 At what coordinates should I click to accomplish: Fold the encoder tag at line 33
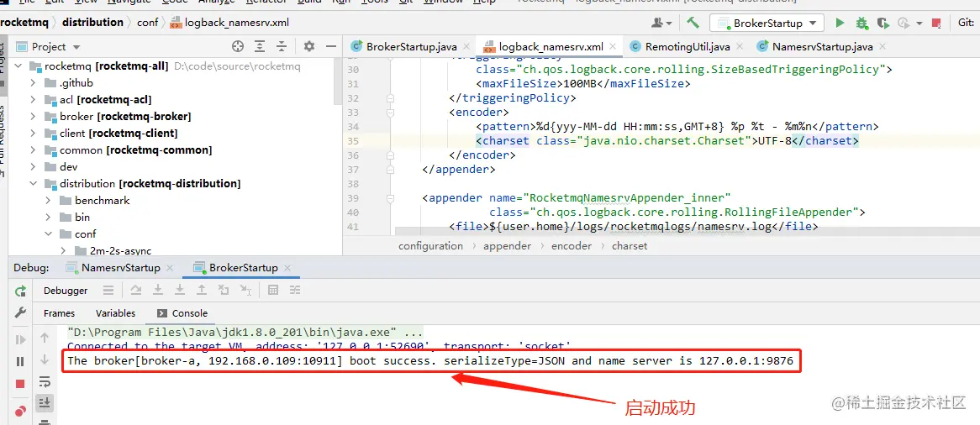391,113
